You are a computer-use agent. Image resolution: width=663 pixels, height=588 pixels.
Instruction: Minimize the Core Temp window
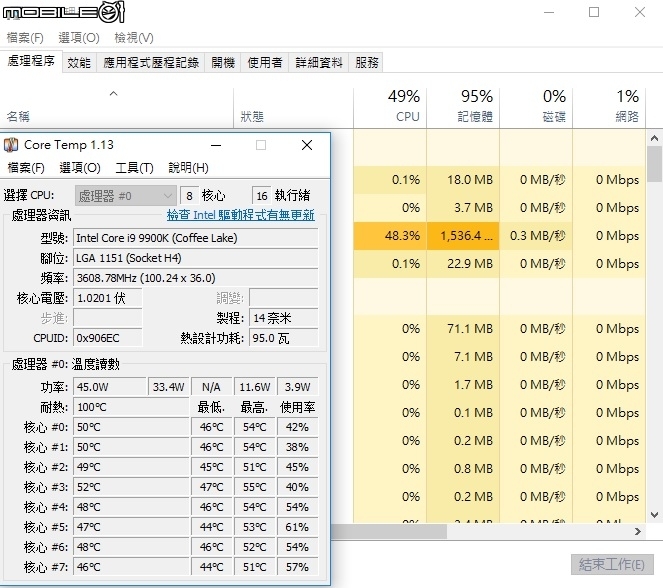coord(216,145)
